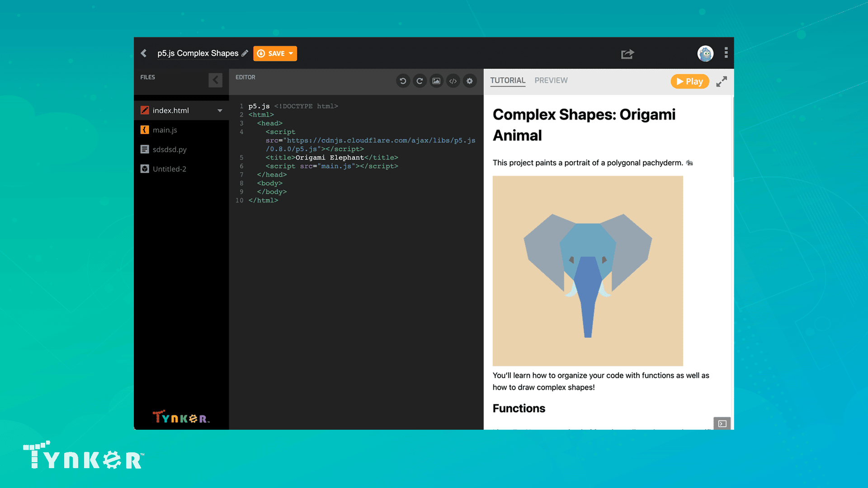The height and width of the screenshot is (488, 868).
Task: Undo the last edit in the editor
Action: [x=403, y=80]
